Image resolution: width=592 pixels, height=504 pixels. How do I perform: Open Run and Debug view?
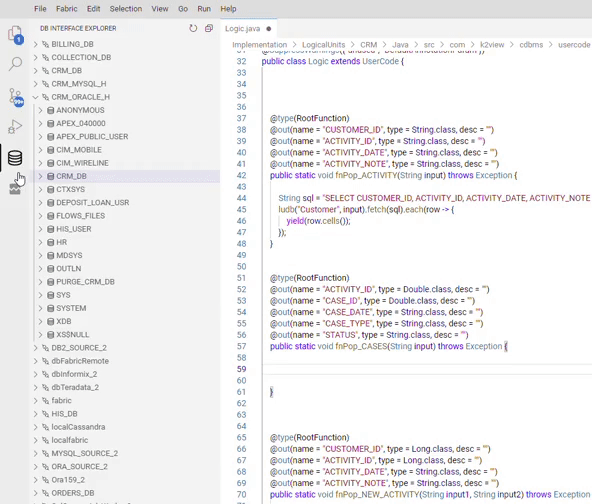(x=15, y=126)
